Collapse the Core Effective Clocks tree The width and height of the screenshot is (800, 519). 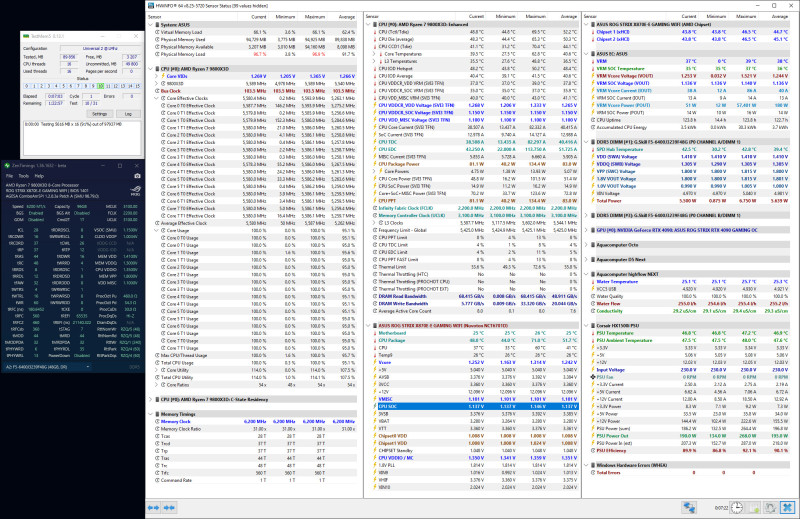[157, 98]
